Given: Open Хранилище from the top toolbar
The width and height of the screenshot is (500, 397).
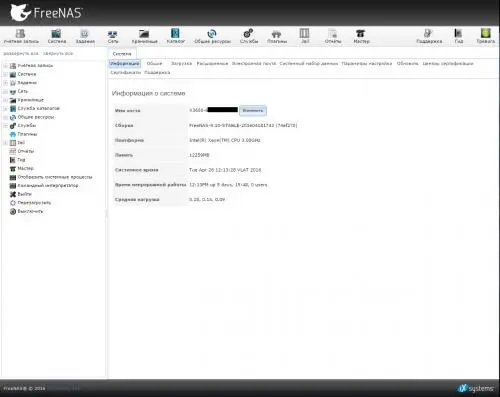Looking at the screenshot, I should [x=144, y=36].
